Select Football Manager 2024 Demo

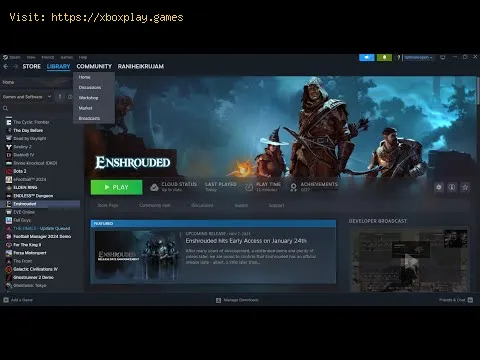point(42,236)
